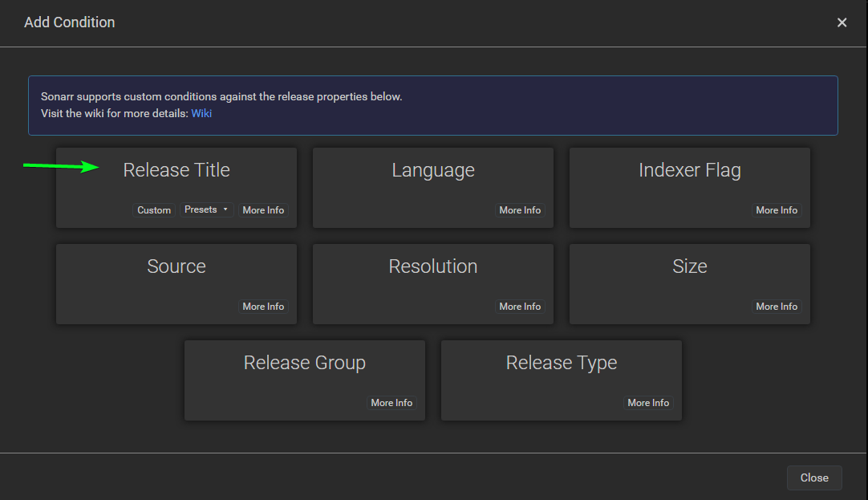The width and height of the screenshot is (868, 500).
Task: Open More Info for Language
Action: [520, 209]
